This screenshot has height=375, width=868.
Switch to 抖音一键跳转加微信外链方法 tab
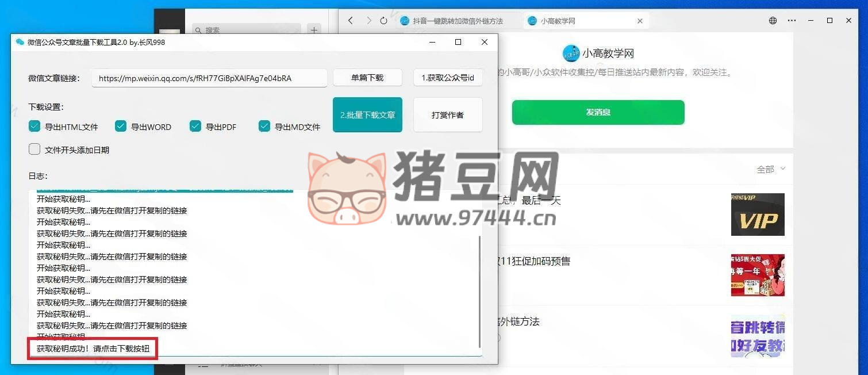coord(457,21)
